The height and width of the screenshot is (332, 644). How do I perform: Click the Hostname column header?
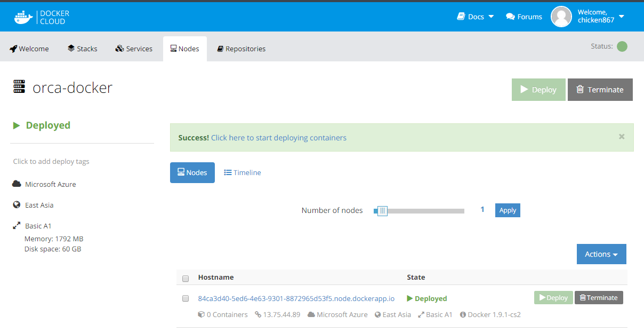click(x=216, y=277)
